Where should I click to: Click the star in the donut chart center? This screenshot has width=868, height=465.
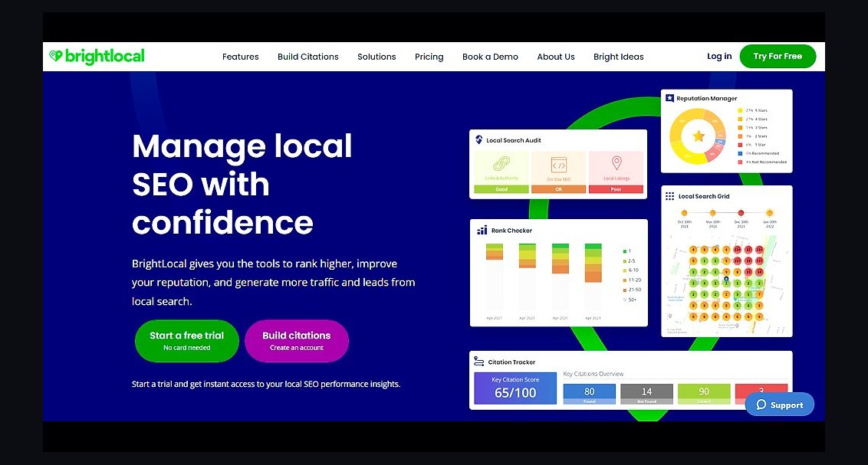(699, 136)
